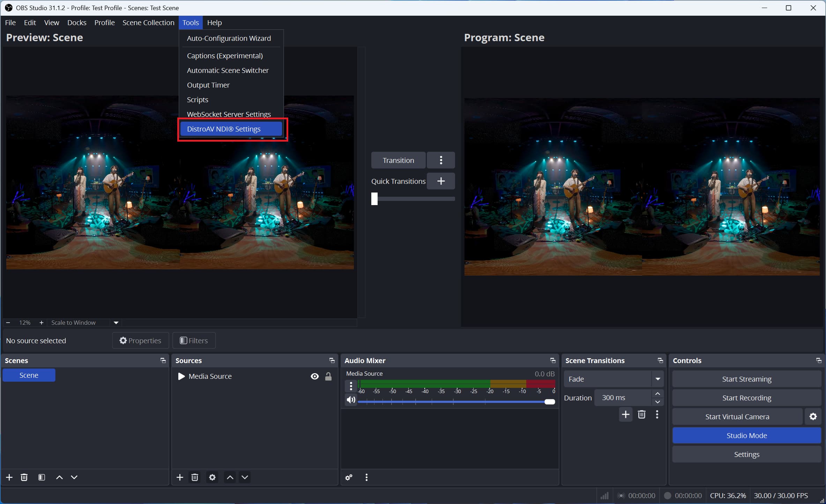Remove the selected source using trash icon
Screen dimensions: 826x504
pos(194,477)
